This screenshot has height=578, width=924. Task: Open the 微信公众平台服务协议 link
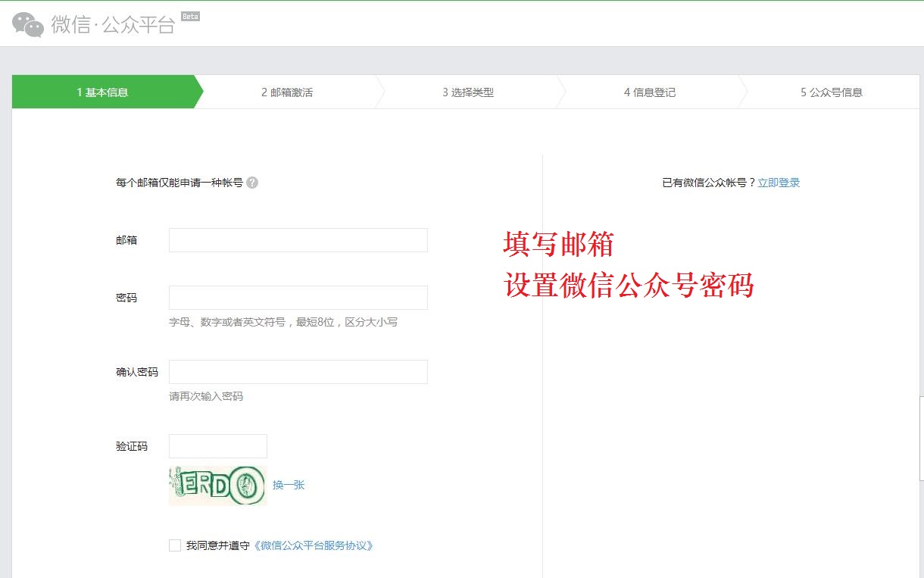(314, 545)
